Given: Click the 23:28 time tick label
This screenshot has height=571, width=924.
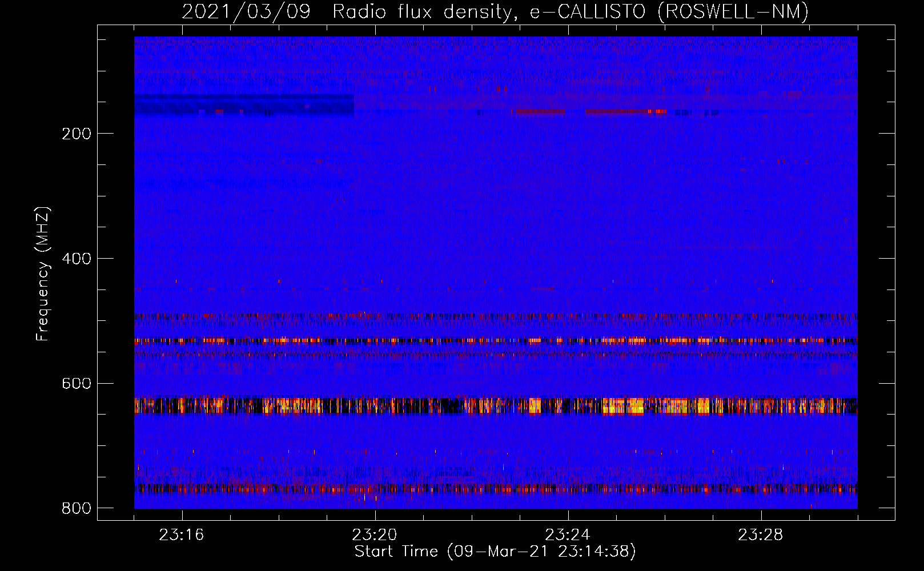Looking at the screenshot, I should coord(761,535).
